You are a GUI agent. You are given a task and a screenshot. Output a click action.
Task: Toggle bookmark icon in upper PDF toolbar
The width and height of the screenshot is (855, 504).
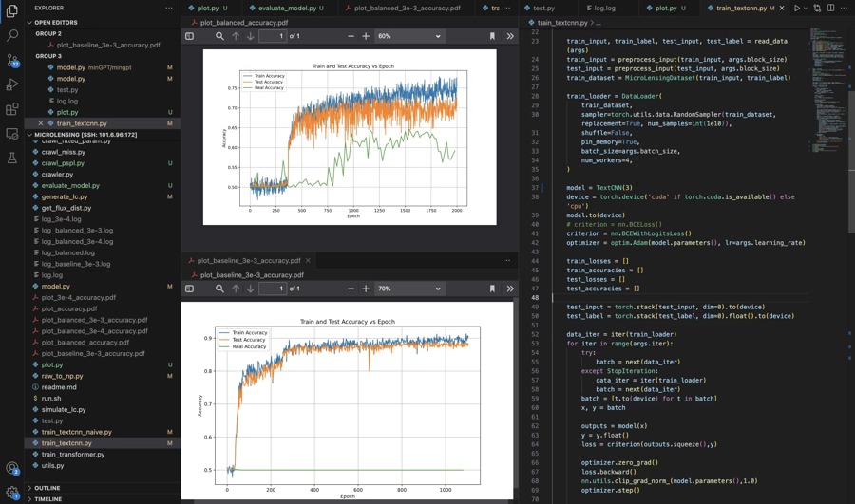pos(492,36)
